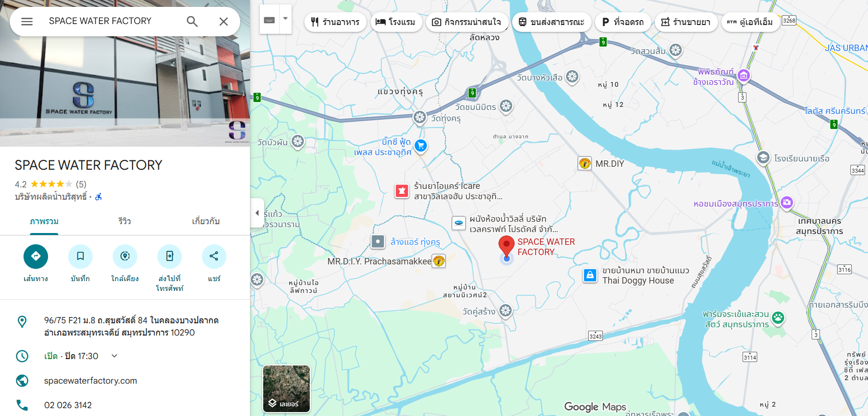Image resolution: width=868 pixels, height=416 pixels.
Task: Open the hamburger main menu
Action: 27,22
